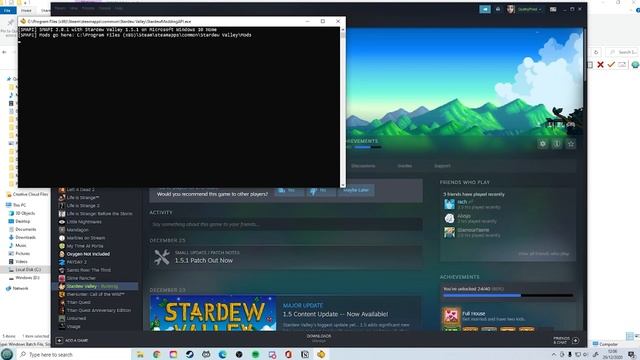Click Oxygen Not Included game icon
The height and width of the screenshot is (360, 640).
click(62, 254)
